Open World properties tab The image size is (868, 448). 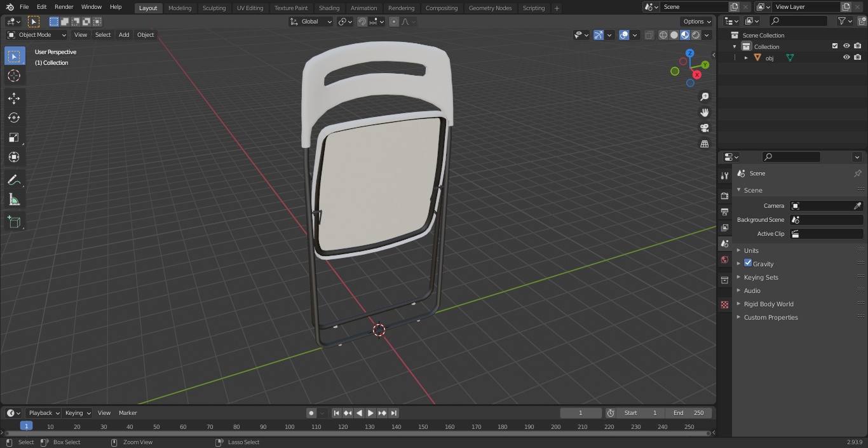724,259
